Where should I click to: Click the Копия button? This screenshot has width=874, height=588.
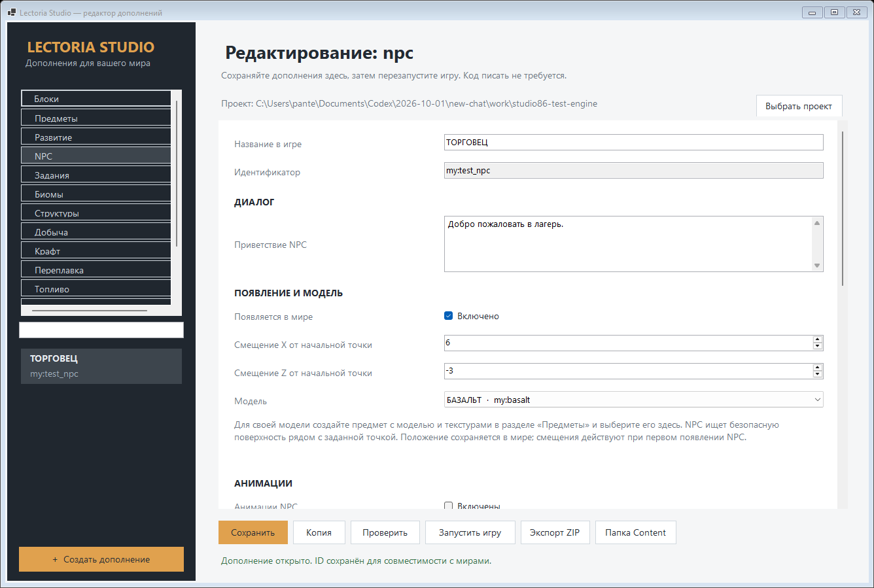coord(319,532)
